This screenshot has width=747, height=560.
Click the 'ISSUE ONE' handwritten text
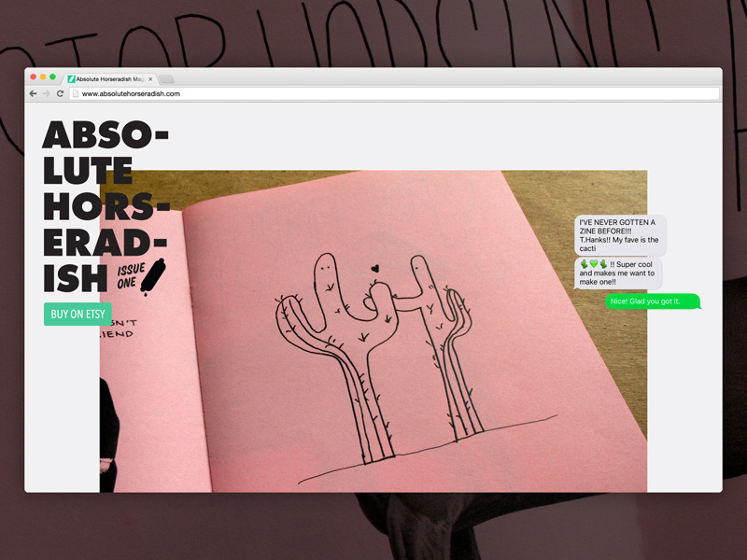130,276
